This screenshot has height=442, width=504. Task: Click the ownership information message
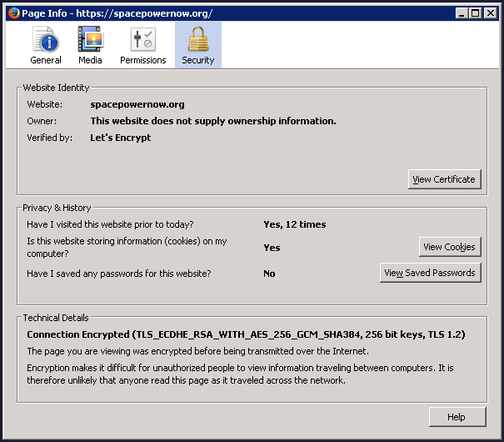coord(213,121)
